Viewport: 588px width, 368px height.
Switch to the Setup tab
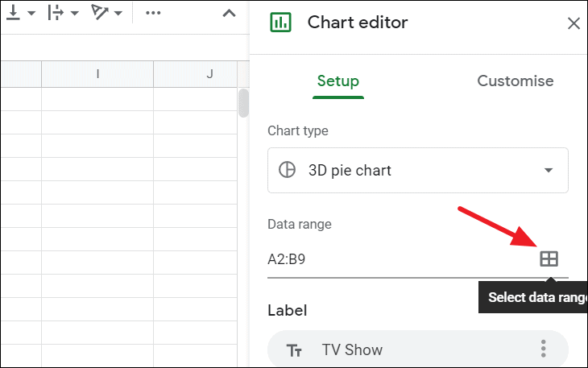[x=338, y=81]
